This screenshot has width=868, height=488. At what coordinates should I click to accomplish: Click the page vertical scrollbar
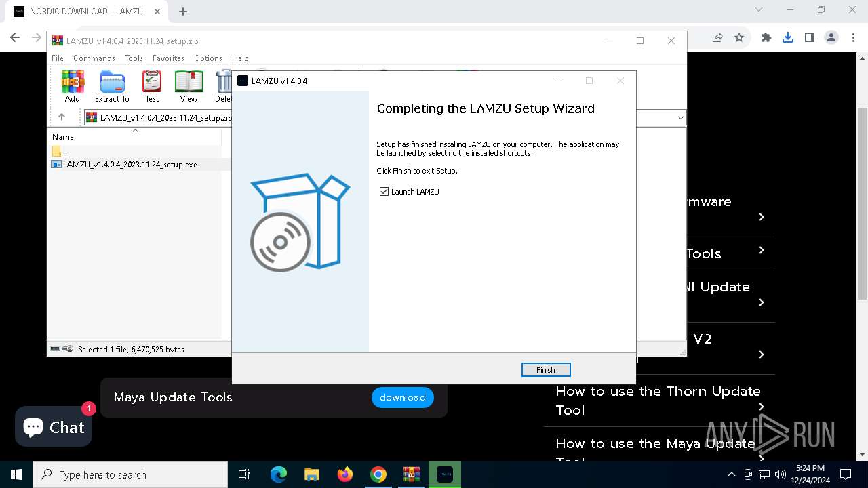[x=862, y=203]
